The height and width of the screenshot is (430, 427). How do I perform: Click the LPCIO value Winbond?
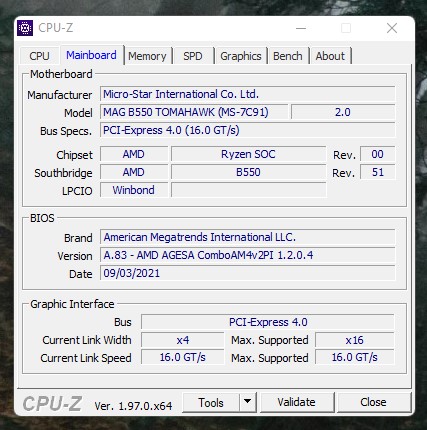[134, 190]
